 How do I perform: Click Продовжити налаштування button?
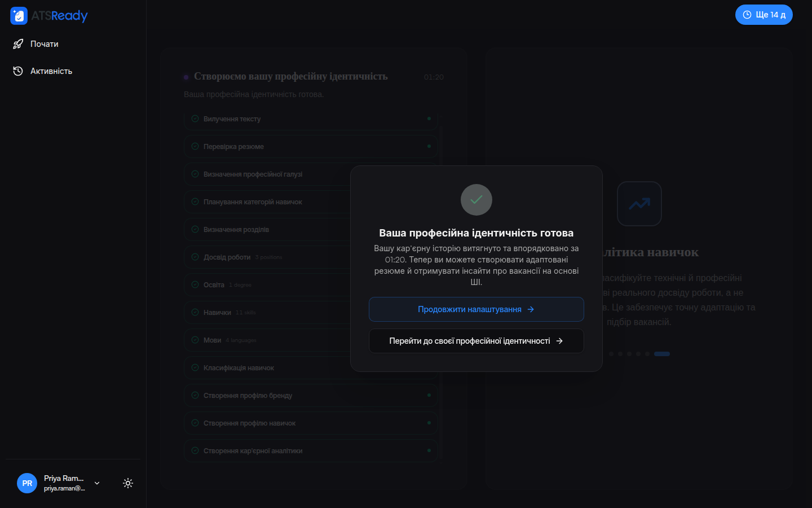[476, 309]
